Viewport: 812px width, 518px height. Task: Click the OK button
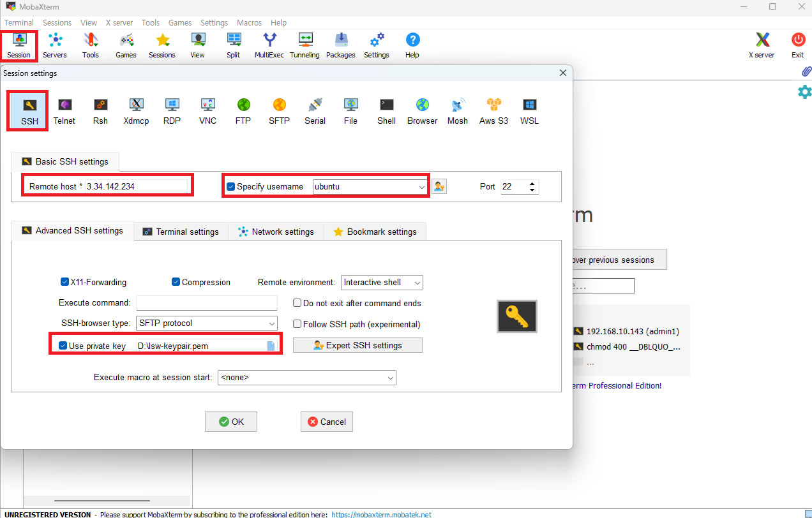(231, 422)
